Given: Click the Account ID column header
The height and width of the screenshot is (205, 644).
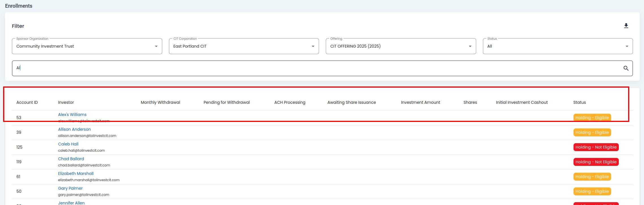Looking at the screenshot, I should [x=27, y=102].
